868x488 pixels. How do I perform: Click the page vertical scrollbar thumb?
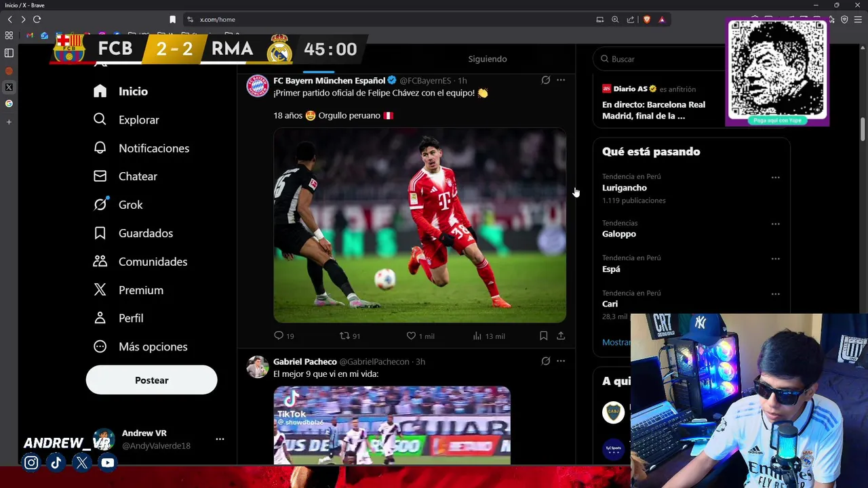pyautogui.click(x=863, y=129)
